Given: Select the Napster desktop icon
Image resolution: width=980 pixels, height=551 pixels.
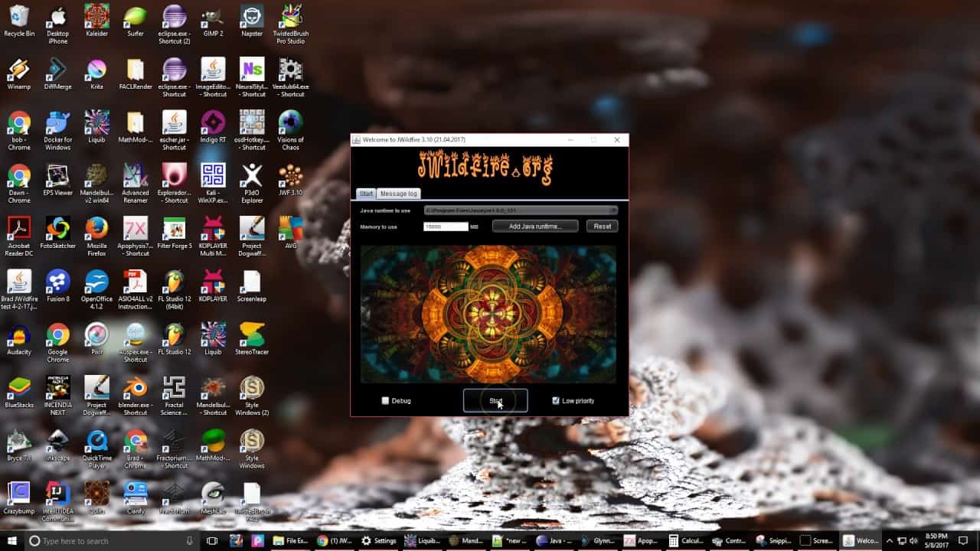Looking at the screenshot, I should (x=252, y=21).
